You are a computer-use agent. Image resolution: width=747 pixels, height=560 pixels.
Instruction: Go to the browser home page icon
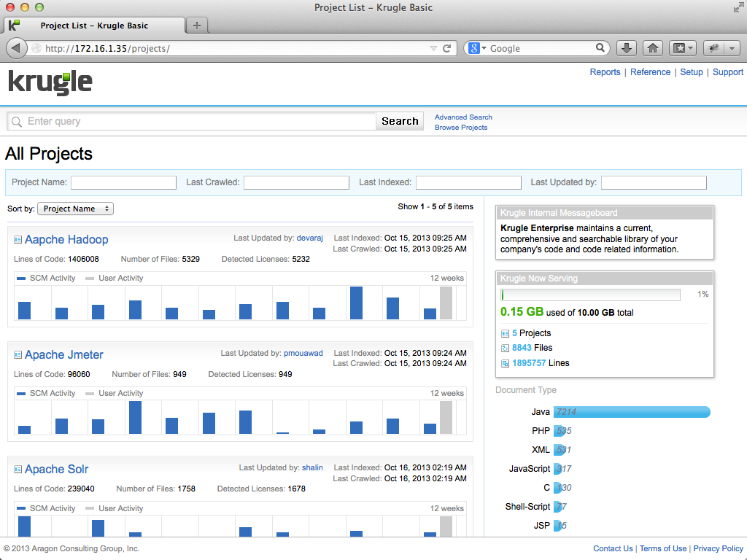tap(653, 48)
